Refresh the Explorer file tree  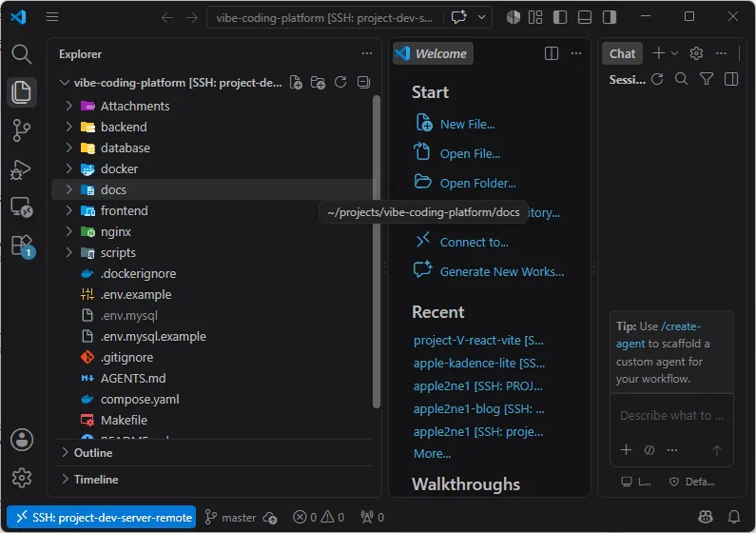tap(340, 82)
